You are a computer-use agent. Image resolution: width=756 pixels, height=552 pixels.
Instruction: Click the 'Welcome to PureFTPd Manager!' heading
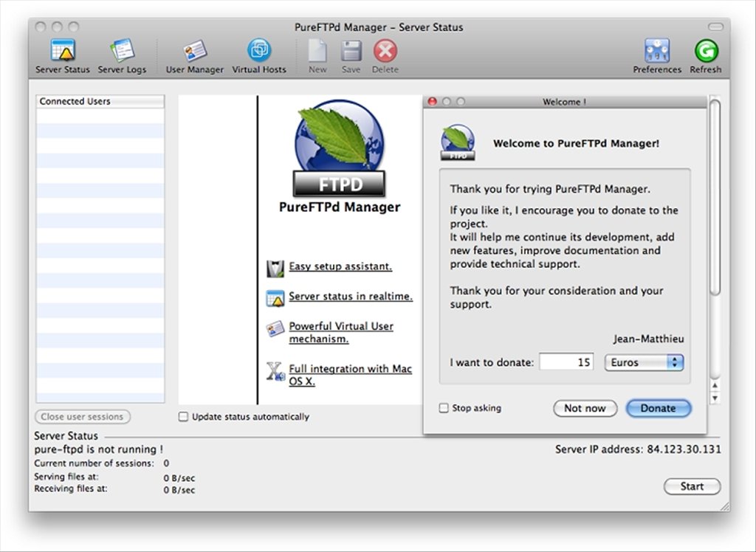coord(576,143)
